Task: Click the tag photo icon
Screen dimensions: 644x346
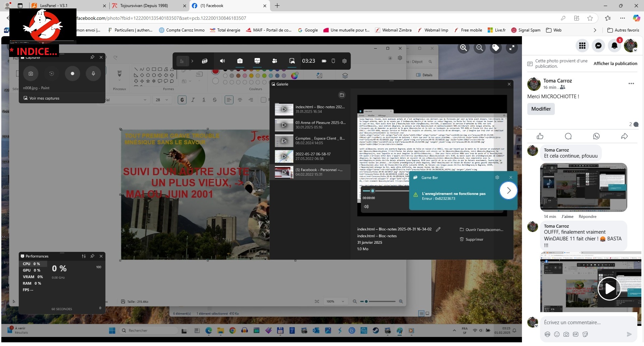Action: click(x=495, y=48)
